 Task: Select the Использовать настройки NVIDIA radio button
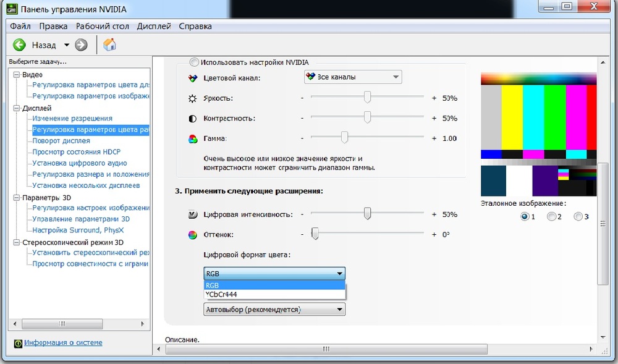[194, 62]
